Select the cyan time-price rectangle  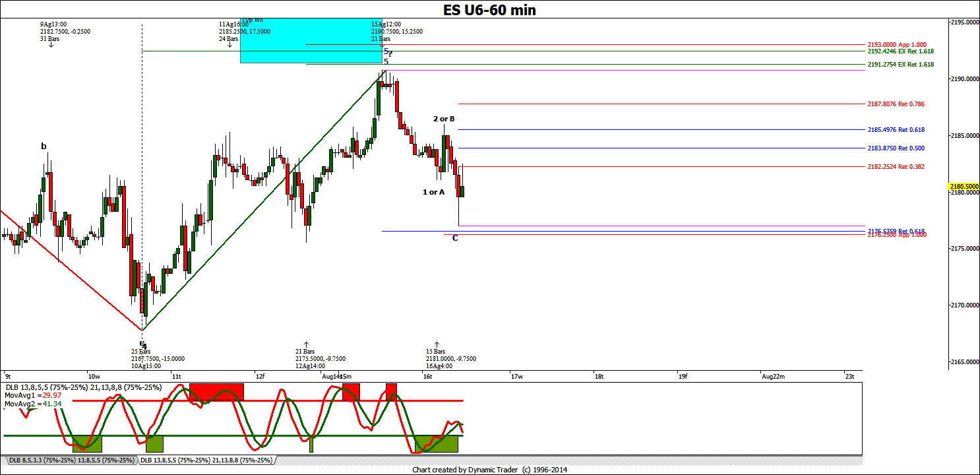click(x=311, y=40)
